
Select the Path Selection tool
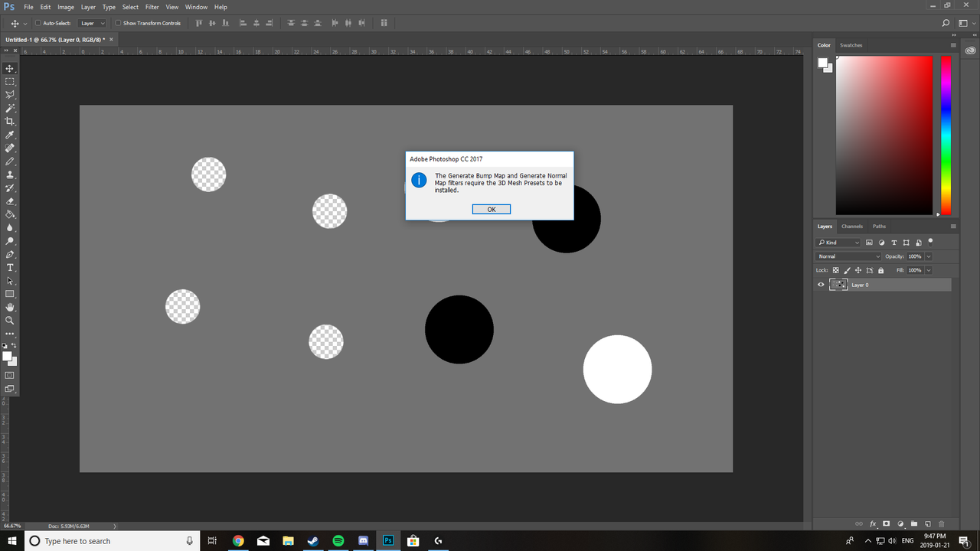coord(10,281)
